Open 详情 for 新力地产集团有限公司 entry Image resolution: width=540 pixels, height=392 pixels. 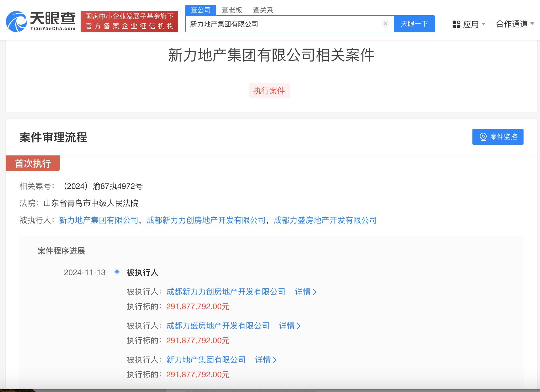click(x=266, y=360)
